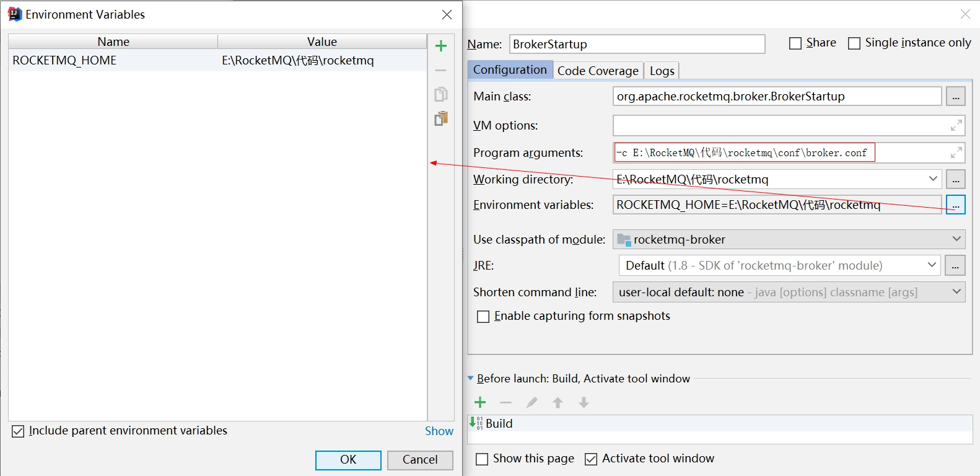Browse for Main class
This screenshot has width=980, height=476.
pyautogui.click(x=956, y=97)
